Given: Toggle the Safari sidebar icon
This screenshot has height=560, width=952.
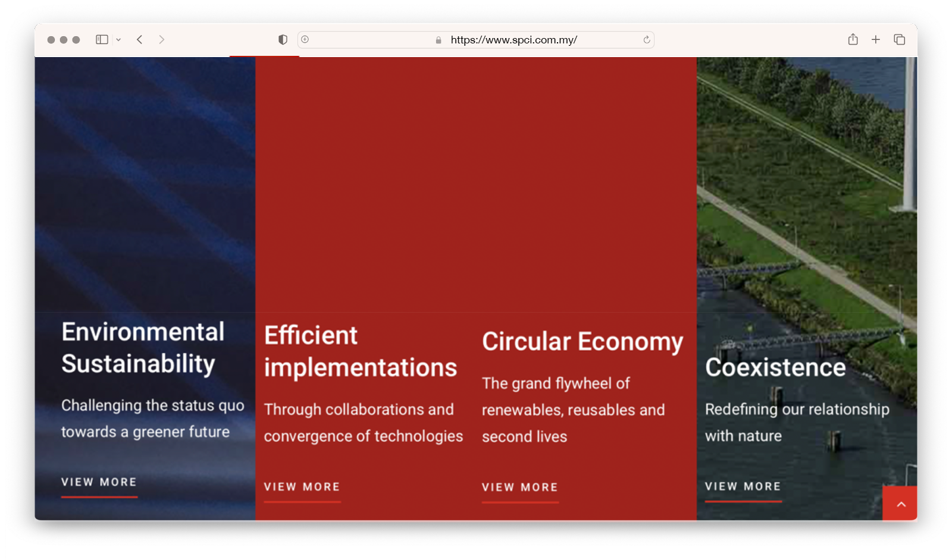Looking at the screenshot, I should (x=102, y=40).
